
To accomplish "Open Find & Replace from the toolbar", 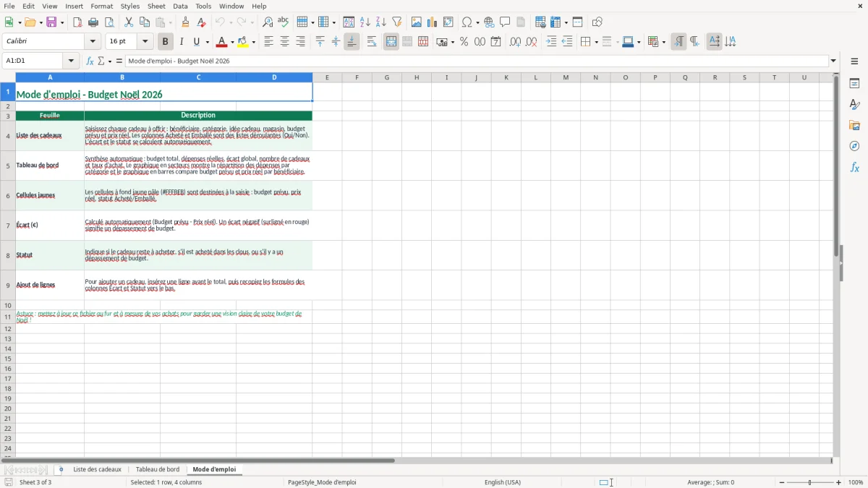I will (268, 22).
